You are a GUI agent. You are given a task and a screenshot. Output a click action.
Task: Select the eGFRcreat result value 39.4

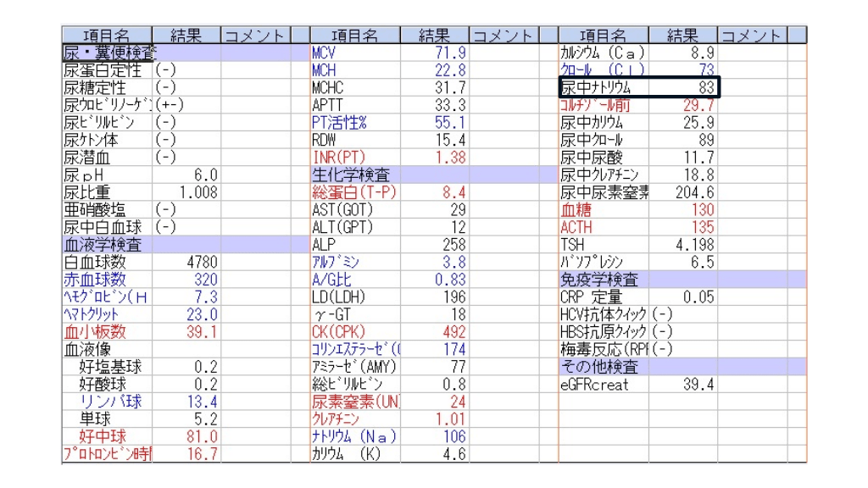(x=685, y=385)
